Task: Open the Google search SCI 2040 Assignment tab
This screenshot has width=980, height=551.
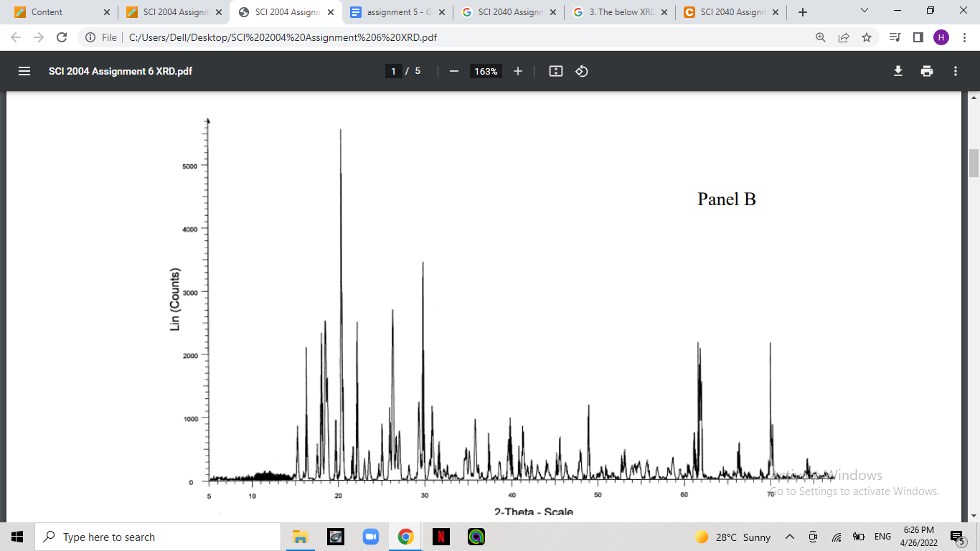Action: (x=509, y=12)
